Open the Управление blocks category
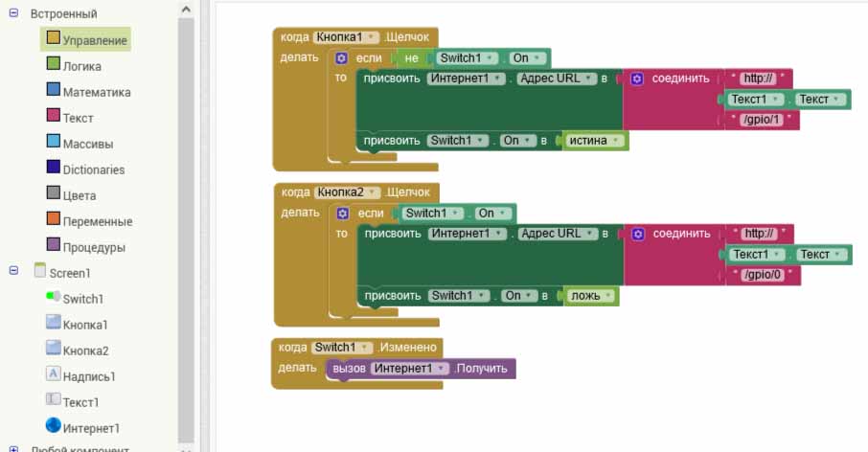The image size is (868, 452). [x=94, y=40]
